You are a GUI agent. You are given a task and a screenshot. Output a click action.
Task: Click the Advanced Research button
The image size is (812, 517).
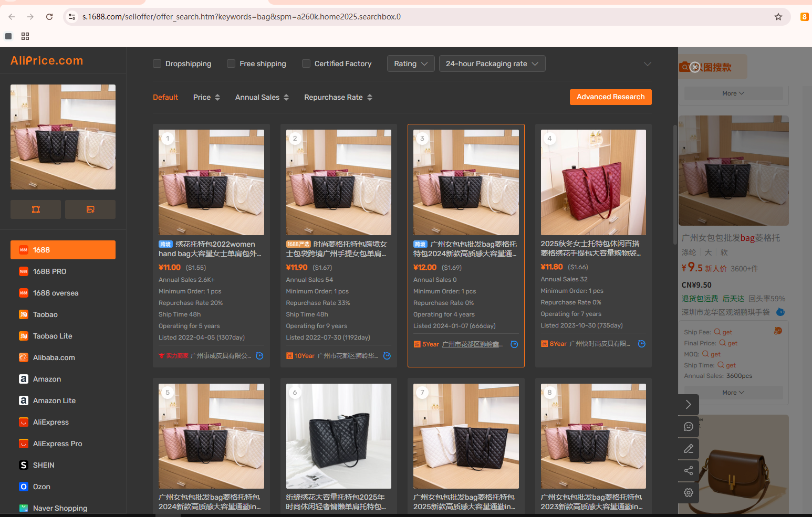tap(610, 97)
